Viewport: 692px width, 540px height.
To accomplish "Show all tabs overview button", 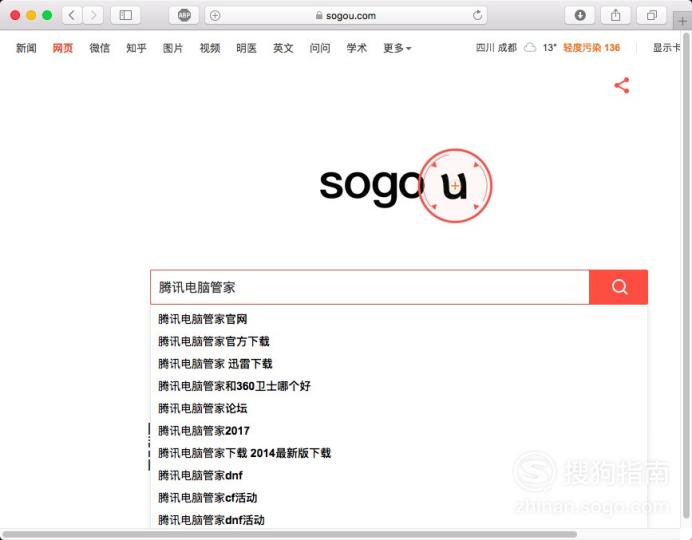I will tap(651, 15).
